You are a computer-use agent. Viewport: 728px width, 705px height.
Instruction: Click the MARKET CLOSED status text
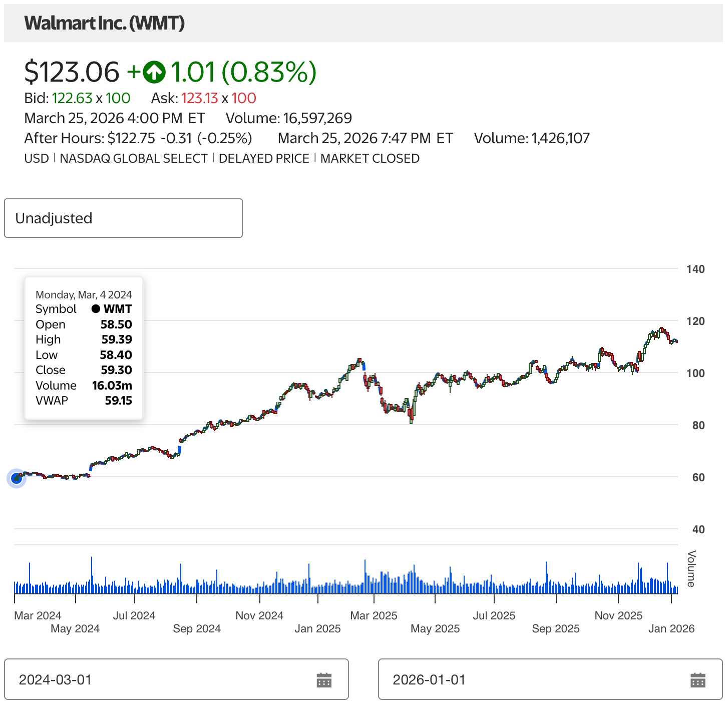370,159
